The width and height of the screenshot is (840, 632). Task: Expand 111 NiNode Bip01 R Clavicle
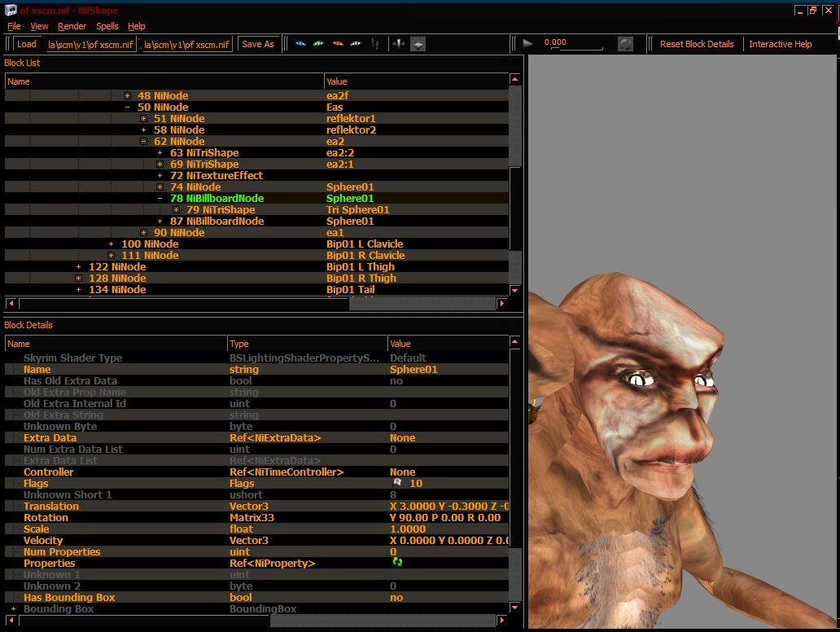coord(111,255)
